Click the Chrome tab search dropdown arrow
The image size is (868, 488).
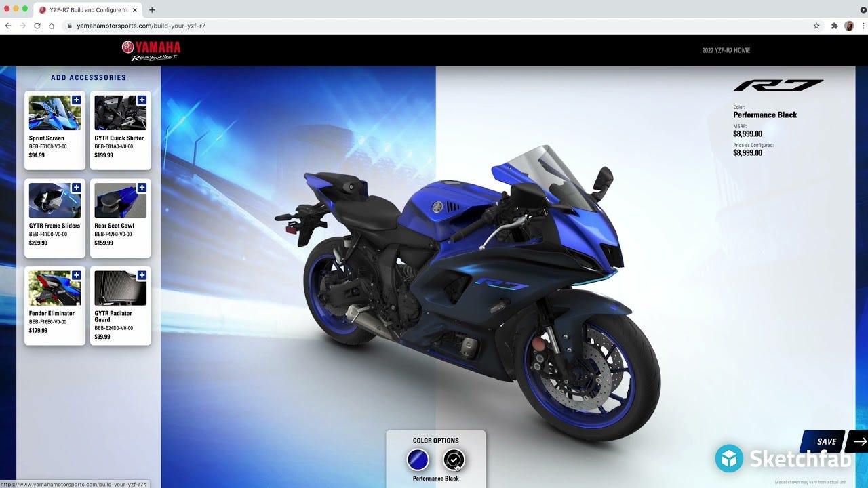point(863,9)
